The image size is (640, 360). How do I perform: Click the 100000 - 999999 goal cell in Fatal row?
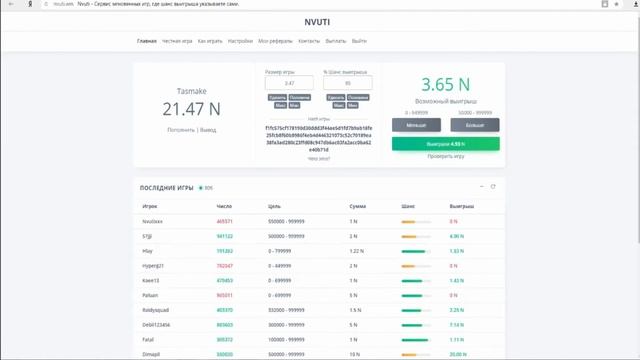point(286,340)
